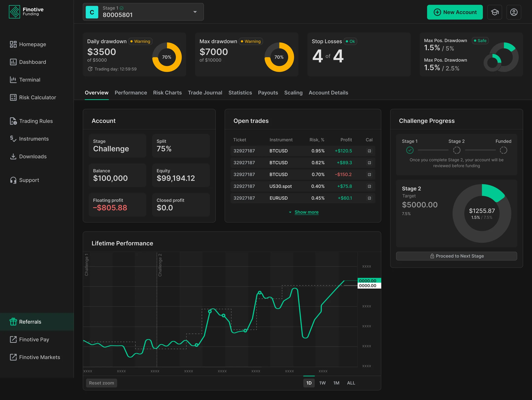Open the Downloads sidebar item
Screen dimensions: 532x400
28,156
